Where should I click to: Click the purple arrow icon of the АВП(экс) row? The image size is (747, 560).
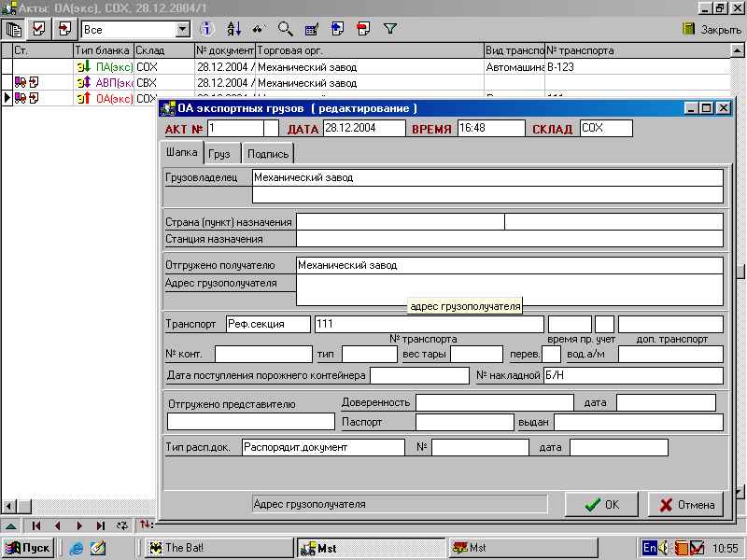tap(84, 83)
